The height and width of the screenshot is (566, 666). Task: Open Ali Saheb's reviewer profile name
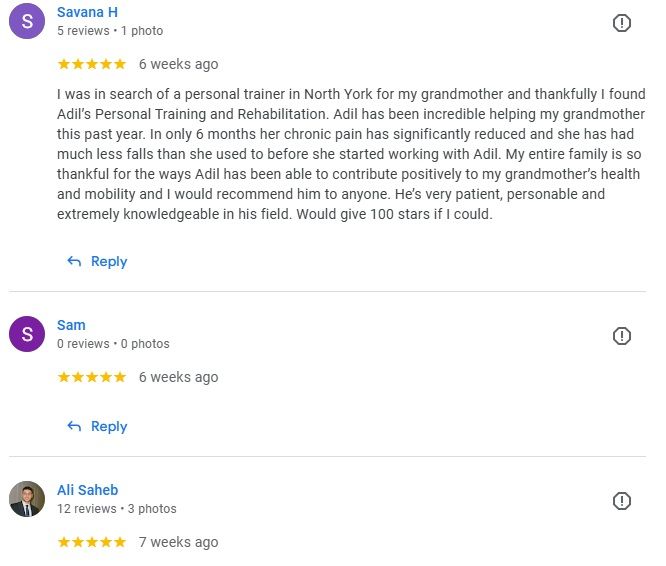pos(87,490)
